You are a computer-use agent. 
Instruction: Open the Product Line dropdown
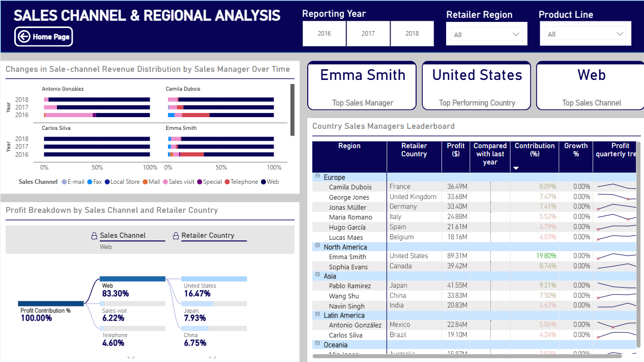point(585,34)
